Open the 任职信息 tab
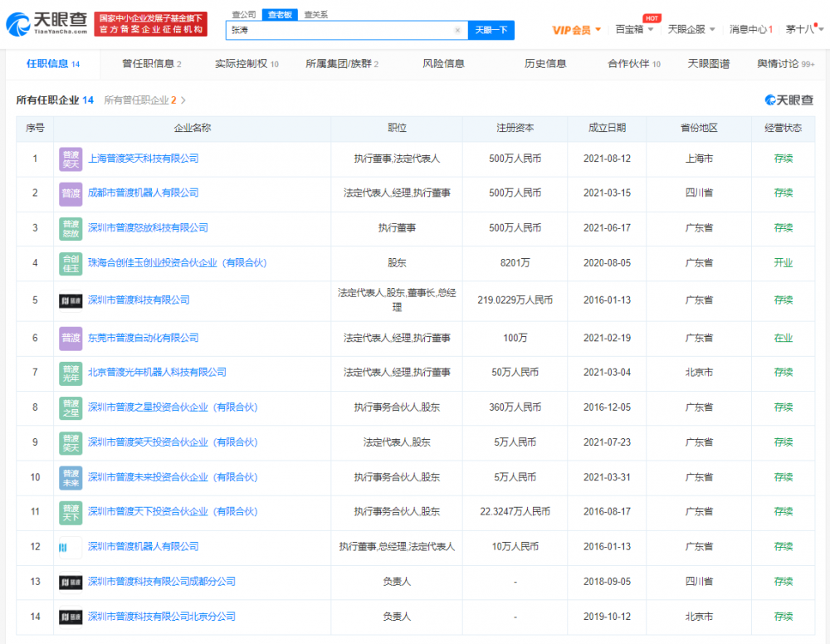Viewport: 830px width, 644px height. coord(53,64)
